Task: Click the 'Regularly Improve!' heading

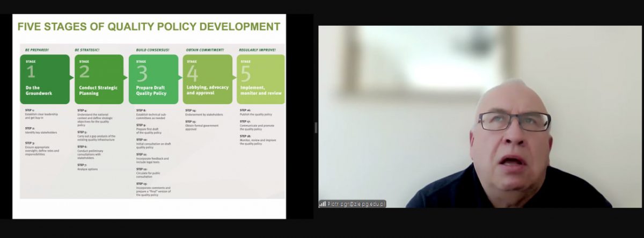Action: coord(257,50)
